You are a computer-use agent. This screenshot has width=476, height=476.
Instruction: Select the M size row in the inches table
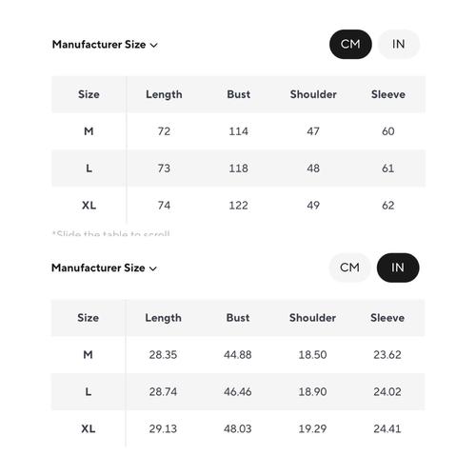coord(238,354)
